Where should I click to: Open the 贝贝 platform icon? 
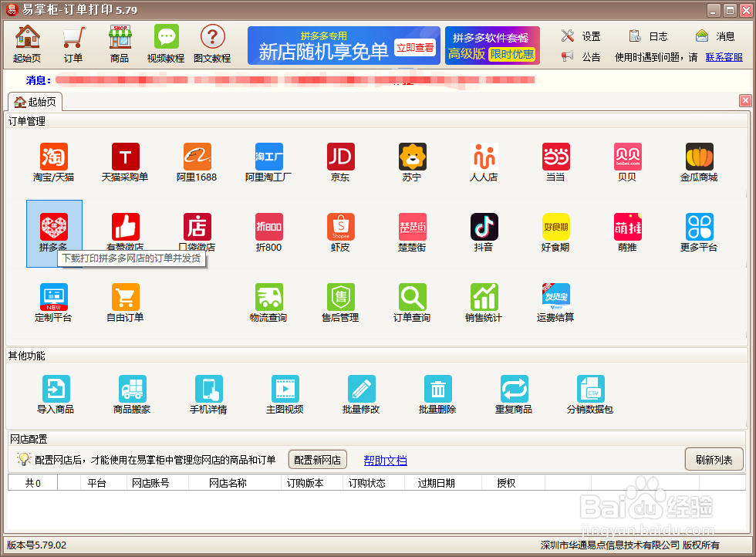[x=627, y=163]
